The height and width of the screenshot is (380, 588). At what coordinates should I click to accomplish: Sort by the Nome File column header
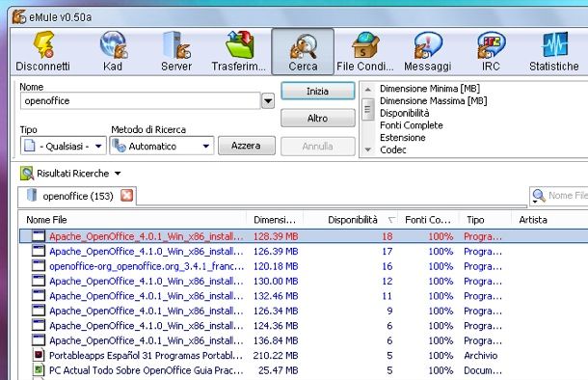pyautogui.click(x=132, y=220)
